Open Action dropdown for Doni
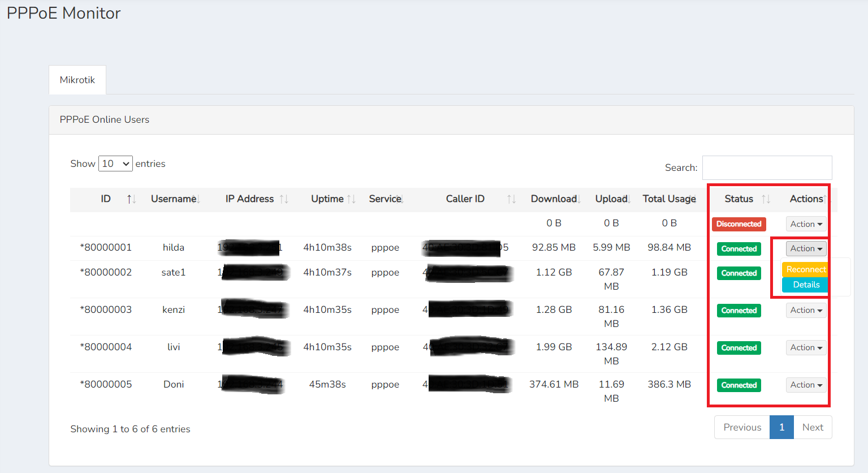This screenshot has width=868, height=473. (x=806, y=385)
